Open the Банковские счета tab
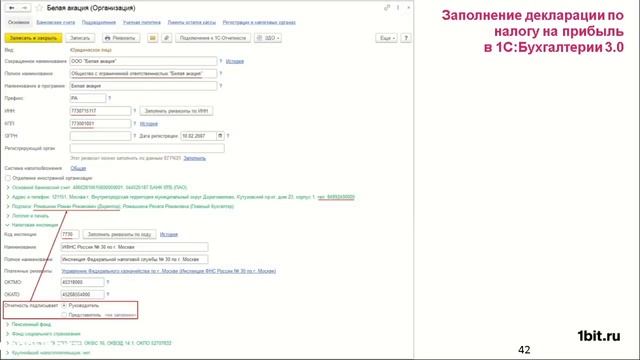The width and height of the screenshot is (640, 360). [56, 22]
